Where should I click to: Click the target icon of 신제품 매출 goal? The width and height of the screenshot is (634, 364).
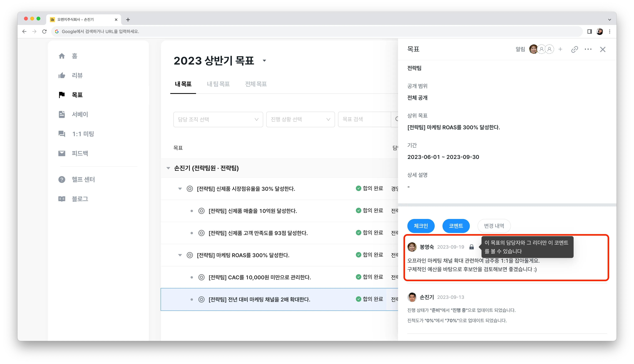[x=201, y=211]
